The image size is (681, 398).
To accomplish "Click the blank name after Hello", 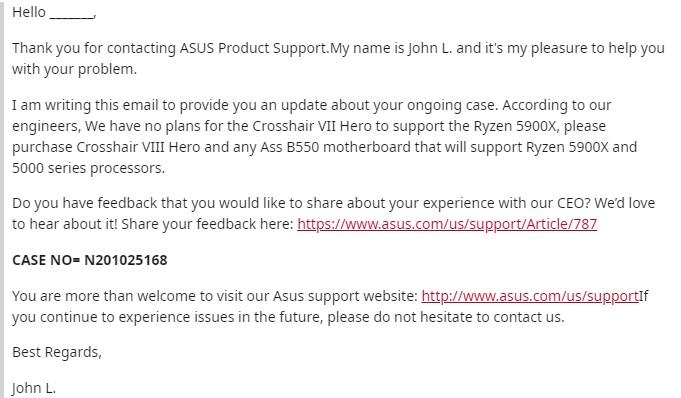I will pos(72,13).
